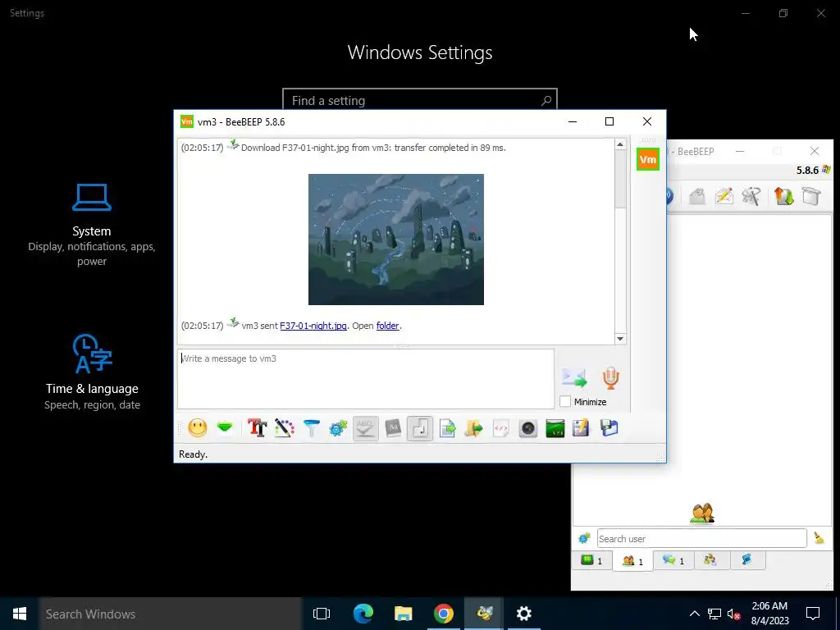Toggle the music note sound button

[420, 428]
